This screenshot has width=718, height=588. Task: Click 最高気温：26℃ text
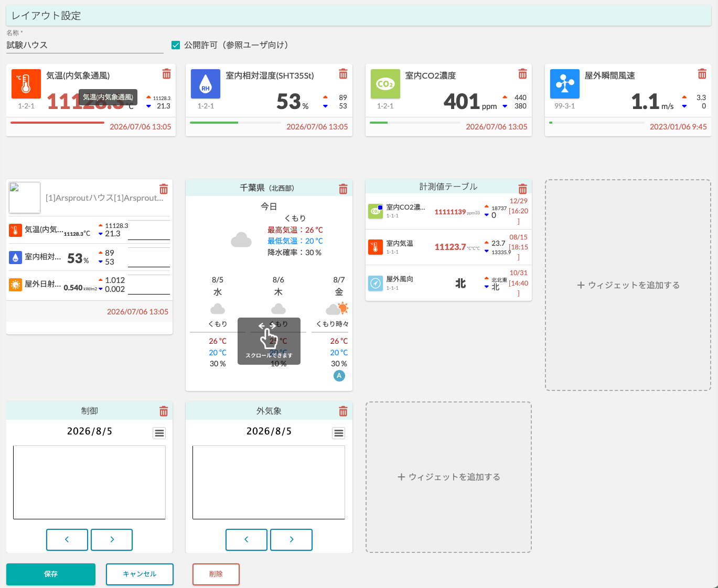pyautogui.click(x=295, y=230)
